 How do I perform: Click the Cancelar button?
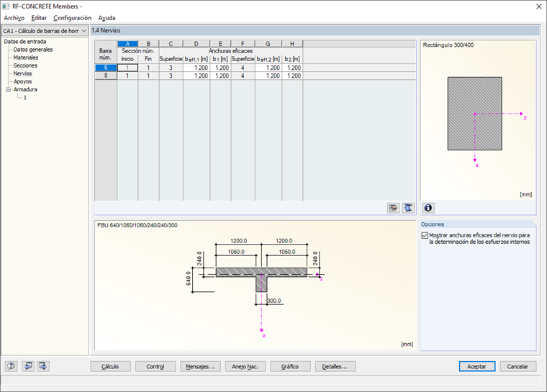(x=517, y=367)
